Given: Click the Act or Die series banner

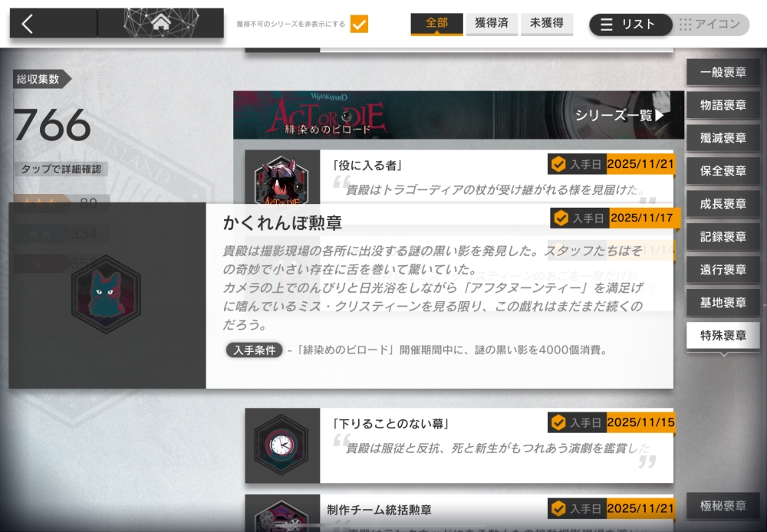Looking at the screenshot, I should pos(399,115).
